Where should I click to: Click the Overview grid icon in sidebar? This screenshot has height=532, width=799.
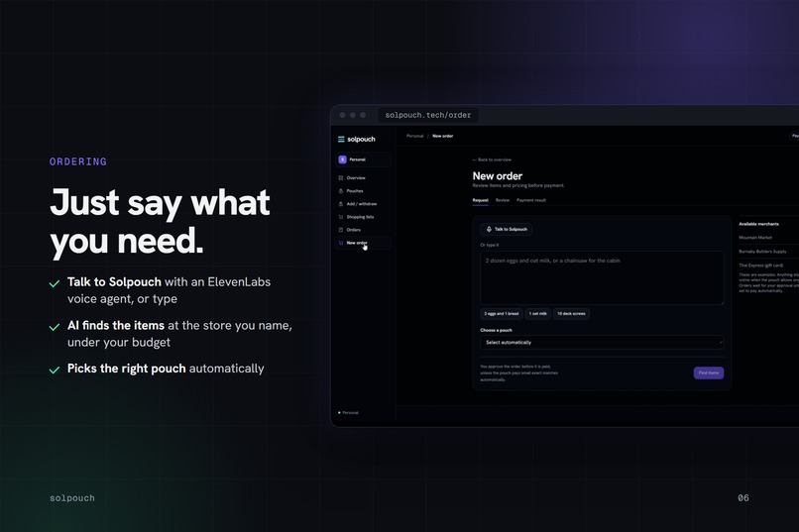click(340, 177)
